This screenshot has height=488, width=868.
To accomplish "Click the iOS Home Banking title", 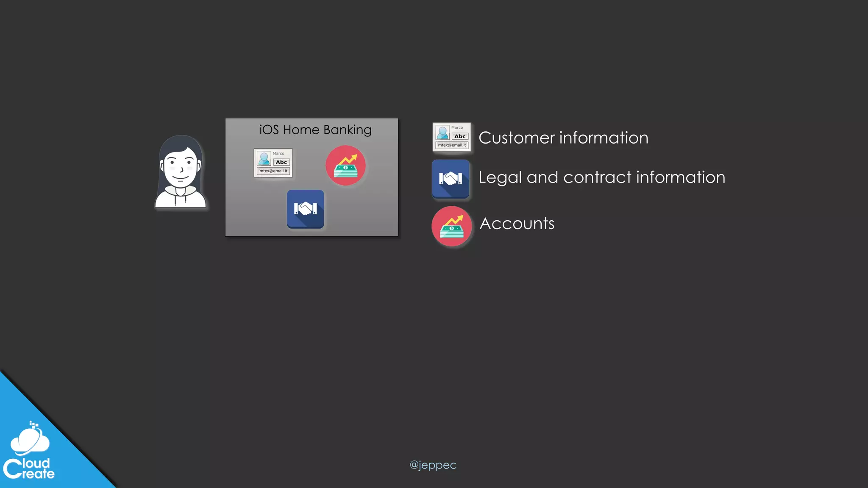I will 315,130.
